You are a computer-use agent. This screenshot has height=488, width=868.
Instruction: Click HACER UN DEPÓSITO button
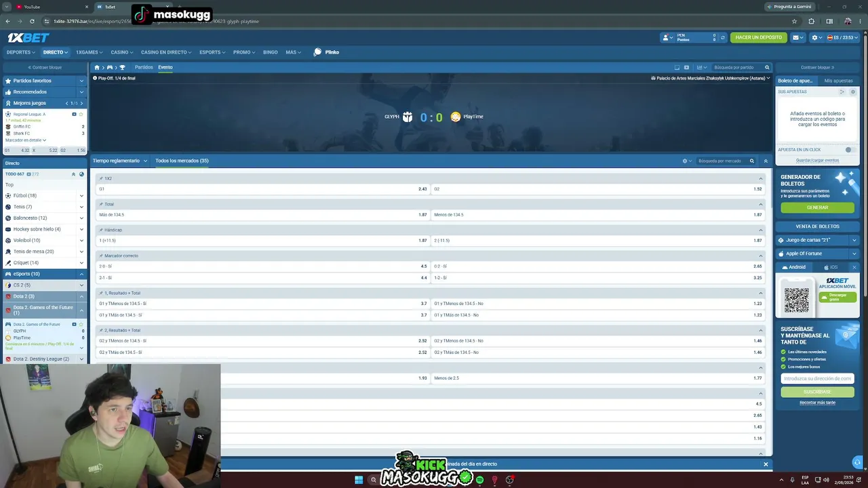pos(759,38)
